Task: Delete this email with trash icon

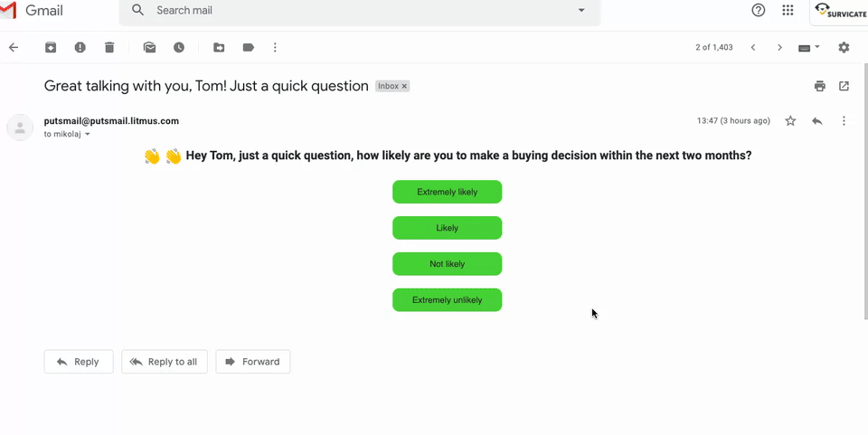Action: [x=109, y=47]
